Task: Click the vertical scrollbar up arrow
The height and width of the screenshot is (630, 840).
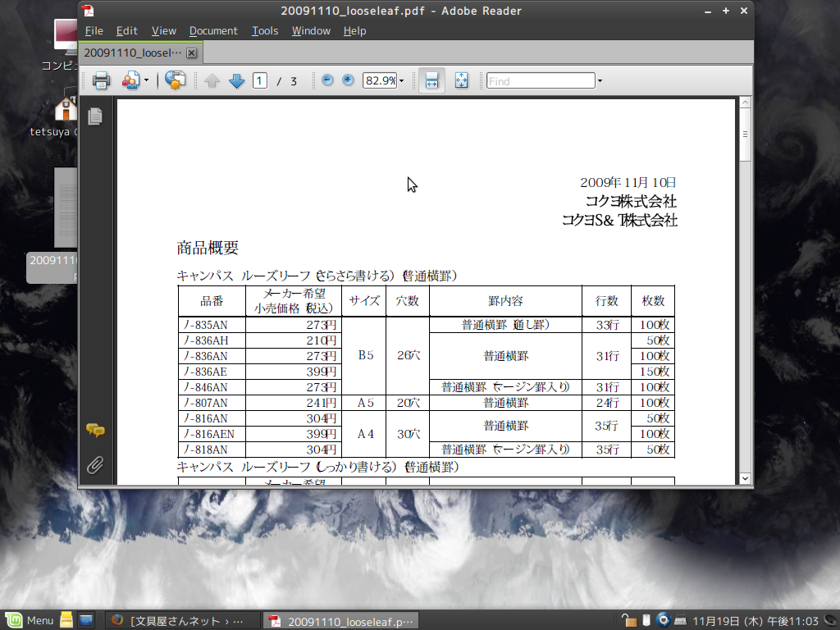Action: tap(745, 103)
